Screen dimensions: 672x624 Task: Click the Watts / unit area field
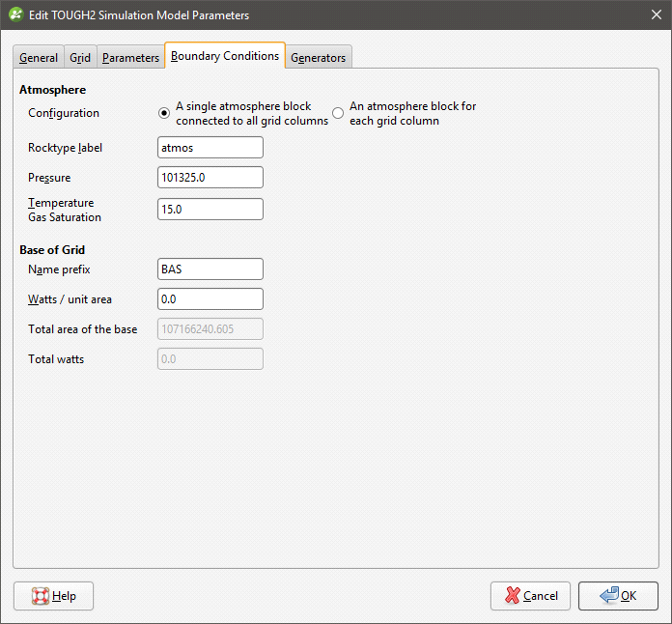(210, 298)
